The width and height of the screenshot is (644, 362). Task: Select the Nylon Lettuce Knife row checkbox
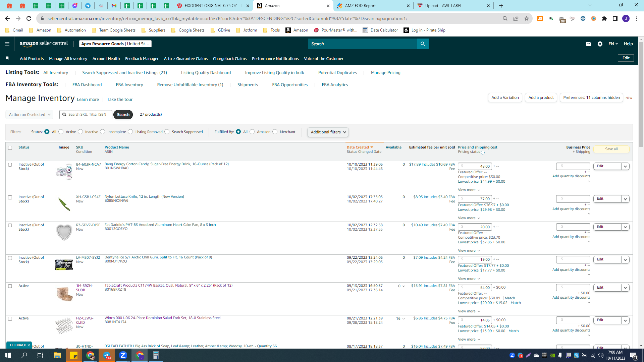pos(10,197)
